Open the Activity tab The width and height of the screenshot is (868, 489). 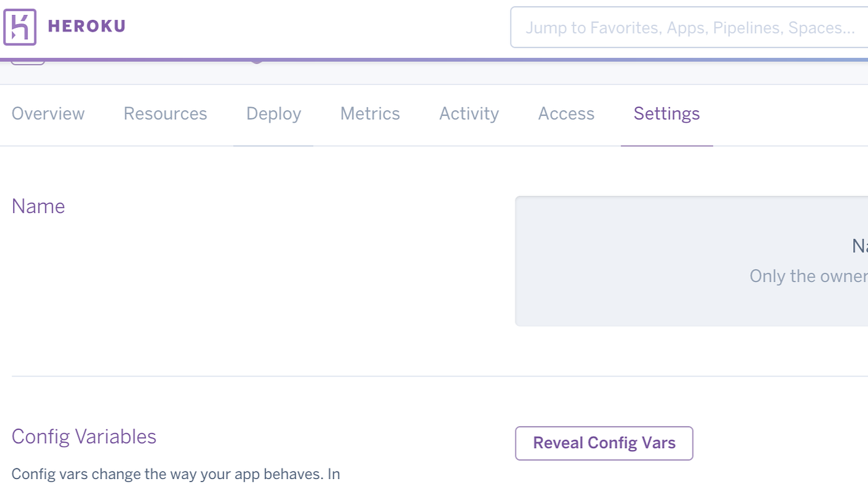pos(469,114)
